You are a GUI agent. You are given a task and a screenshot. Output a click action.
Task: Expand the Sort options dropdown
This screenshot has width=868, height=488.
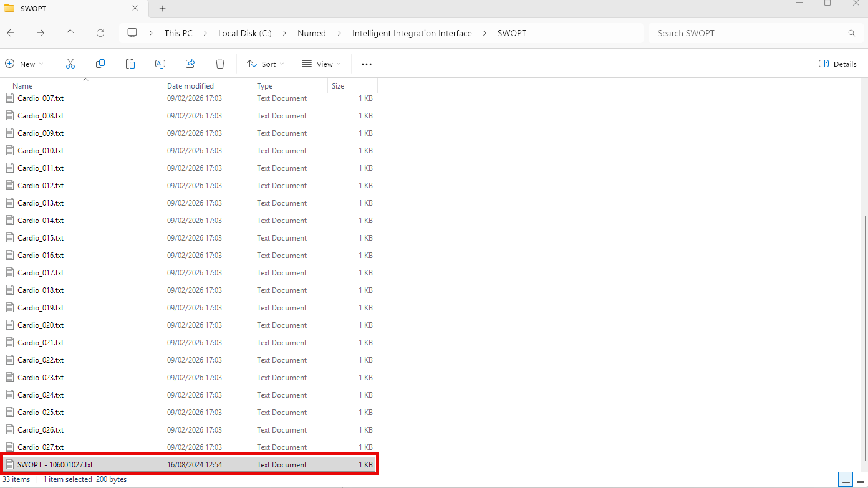pos(265,64)
